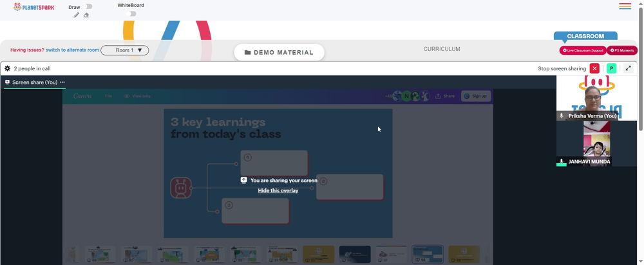The height and width of the screenshot is (265, 644).
Task: Click the N collaborator avatar in Canva
Action: (406, 96)
